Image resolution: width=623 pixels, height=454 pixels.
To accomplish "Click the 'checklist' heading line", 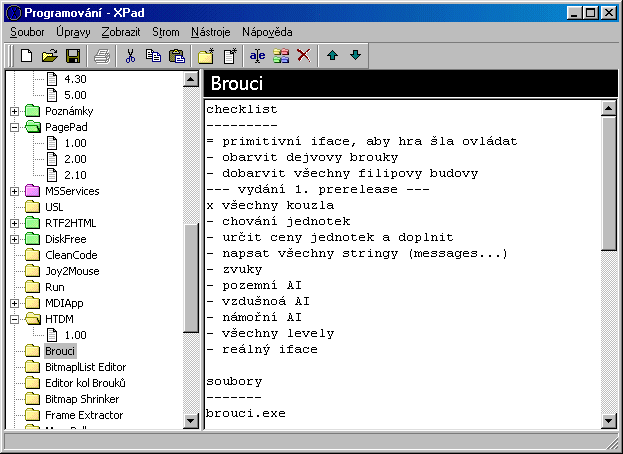I will point(242,109).
